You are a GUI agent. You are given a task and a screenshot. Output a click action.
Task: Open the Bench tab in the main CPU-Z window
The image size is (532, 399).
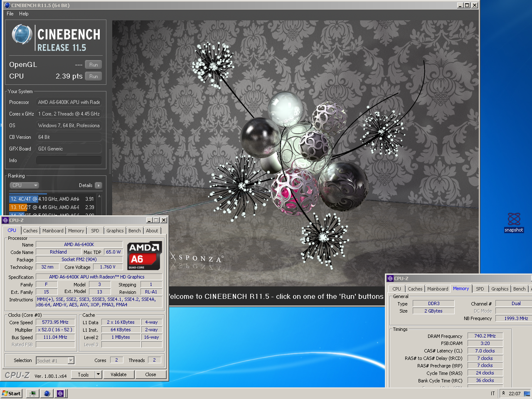coord(134,231)
